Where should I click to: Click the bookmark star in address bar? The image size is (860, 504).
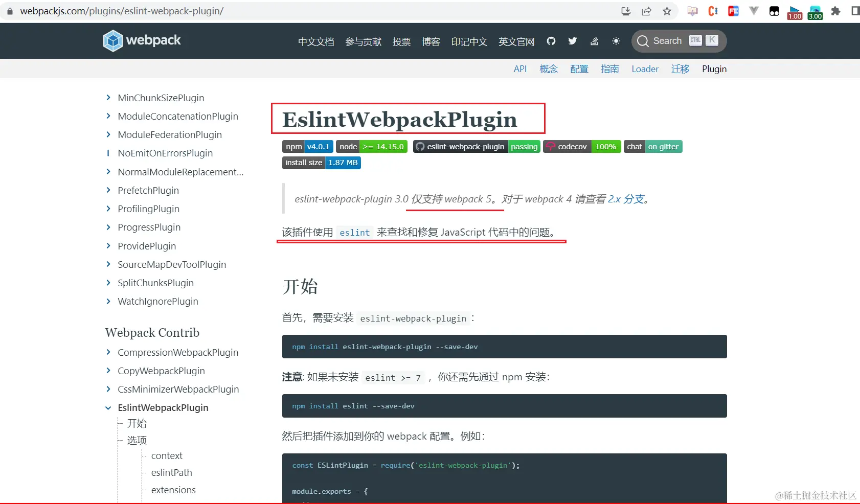coord(667,11)
